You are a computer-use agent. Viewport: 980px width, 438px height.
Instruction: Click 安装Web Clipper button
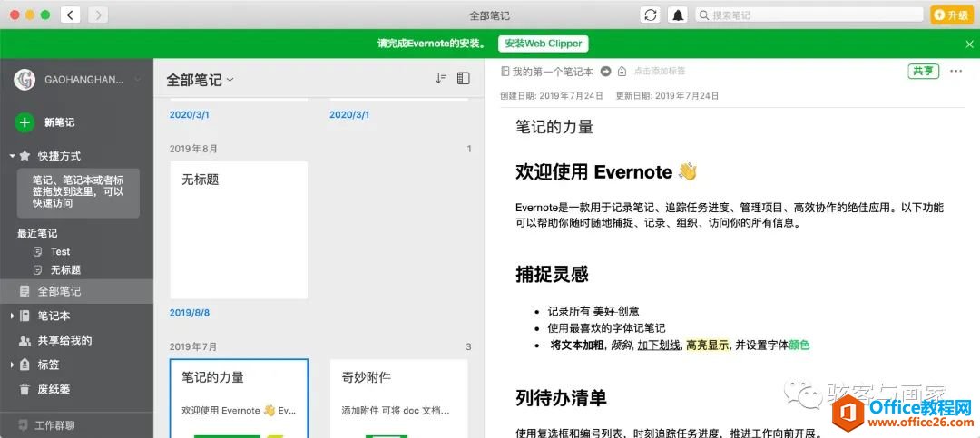pyautogui.click(x=544, y=44)
